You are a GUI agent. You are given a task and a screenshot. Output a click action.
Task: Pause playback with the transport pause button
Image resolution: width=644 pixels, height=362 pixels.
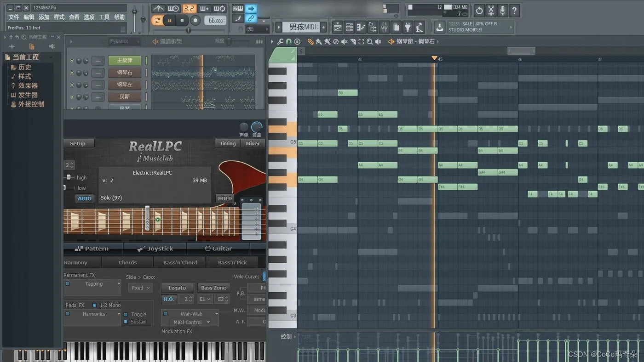170,20
